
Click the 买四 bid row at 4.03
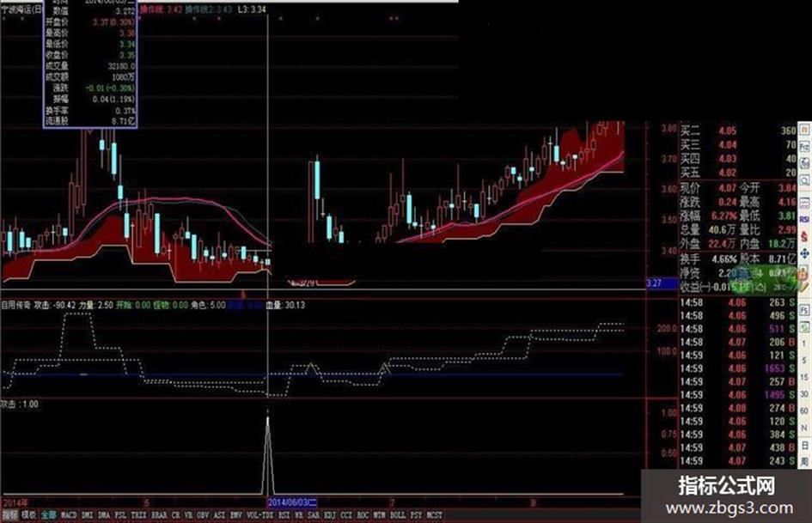(x=737, y=159)
